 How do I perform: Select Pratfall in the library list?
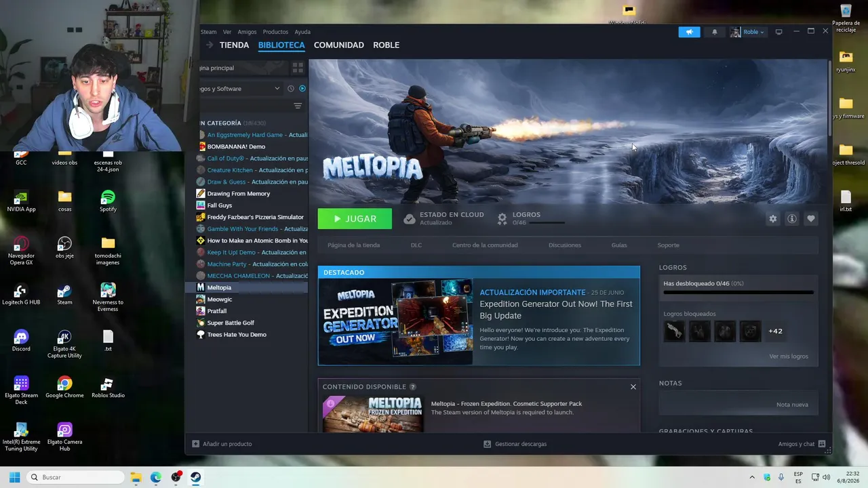coord(217,311)
